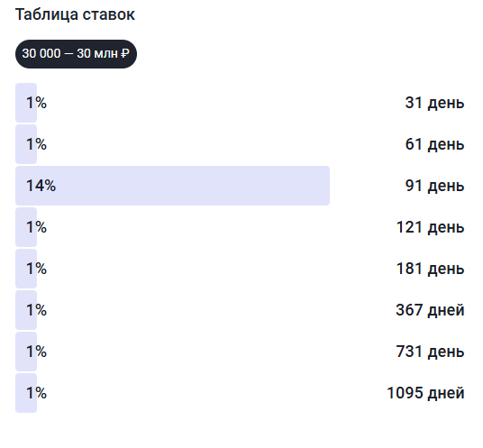This screenshot has height=448, width=483.
Task: Click the 31 день term label
Action: (x=434, y=103)
